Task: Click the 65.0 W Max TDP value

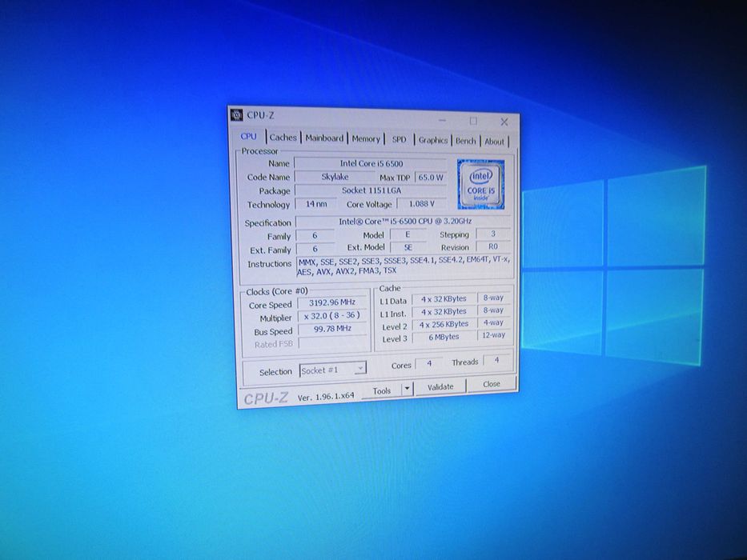Action: click(x=431, y=177)
